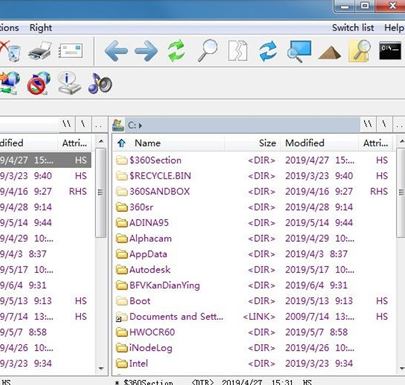Click the yellow folder search icon
Viewport: 405px width, 385px height.
(x=360, y=51)
